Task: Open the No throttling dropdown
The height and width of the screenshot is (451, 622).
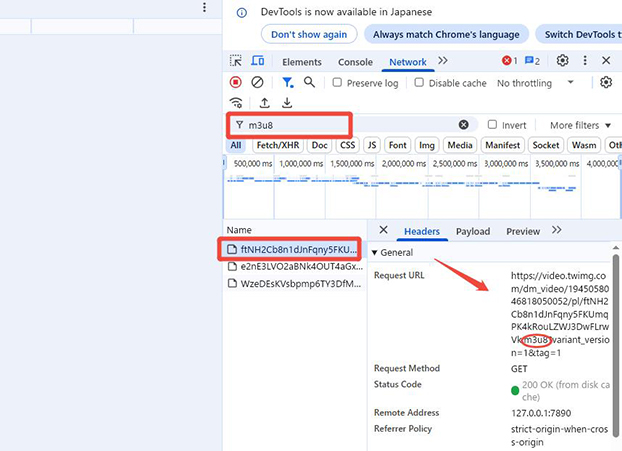Action: [536, 83]
